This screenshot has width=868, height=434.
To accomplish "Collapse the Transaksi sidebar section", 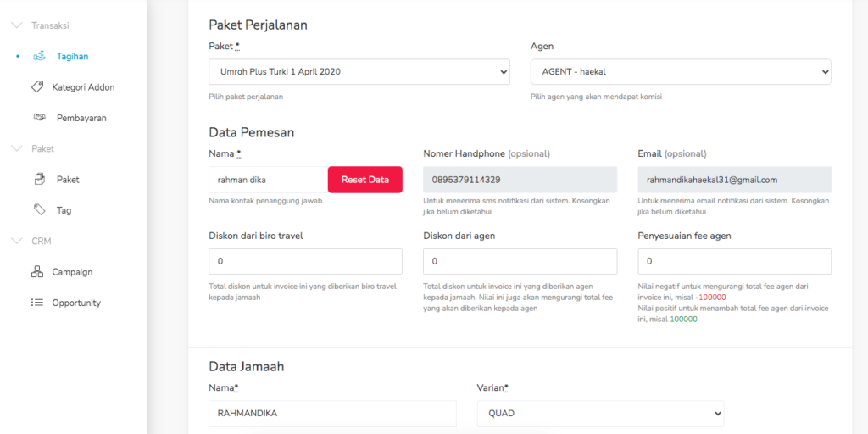I will 16,25.
